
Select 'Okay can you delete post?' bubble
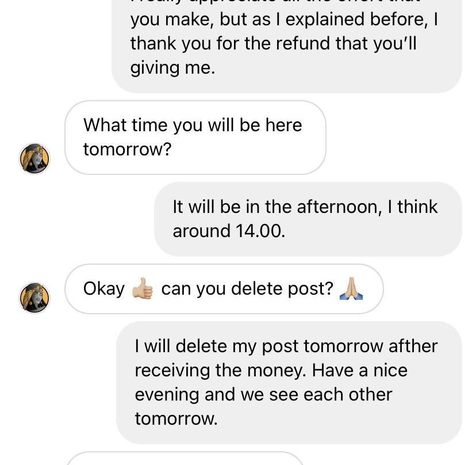224,289
